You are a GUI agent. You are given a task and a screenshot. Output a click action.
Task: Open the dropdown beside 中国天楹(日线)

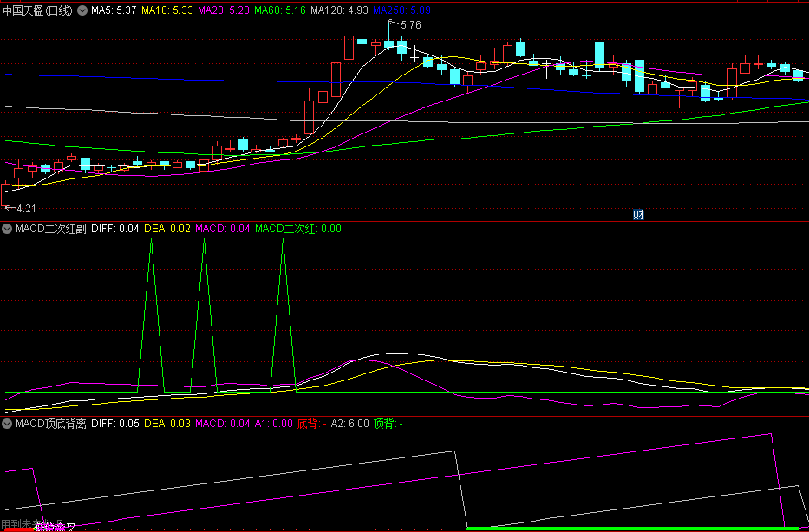click(82, 10)
